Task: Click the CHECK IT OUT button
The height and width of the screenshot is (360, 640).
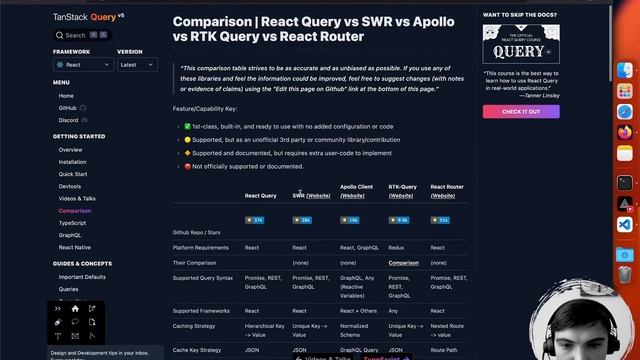Action: (x=521, y=111)
